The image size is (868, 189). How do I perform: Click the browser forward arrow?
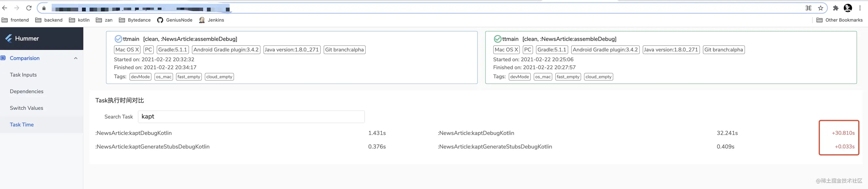click(x=16, y=8)
